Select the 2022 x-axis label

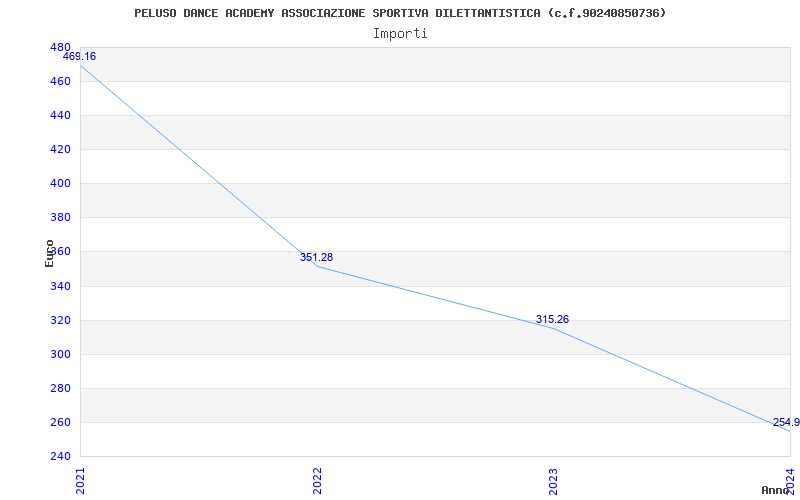(x=317, y=481)
